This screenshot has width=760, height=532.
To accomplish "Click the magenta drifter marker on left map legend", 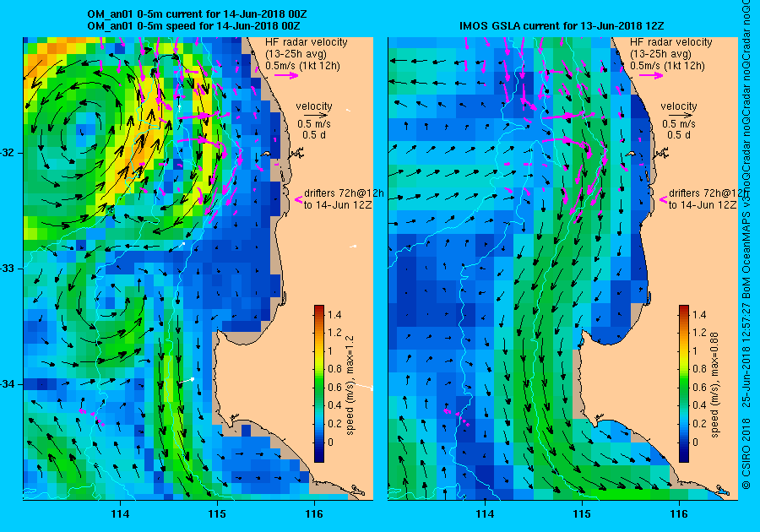I will 299,199.
